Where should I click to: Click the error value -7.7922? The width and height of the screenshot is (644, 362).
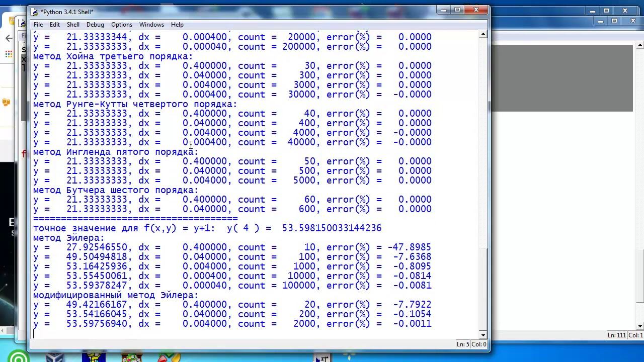[x=412, y=305]
